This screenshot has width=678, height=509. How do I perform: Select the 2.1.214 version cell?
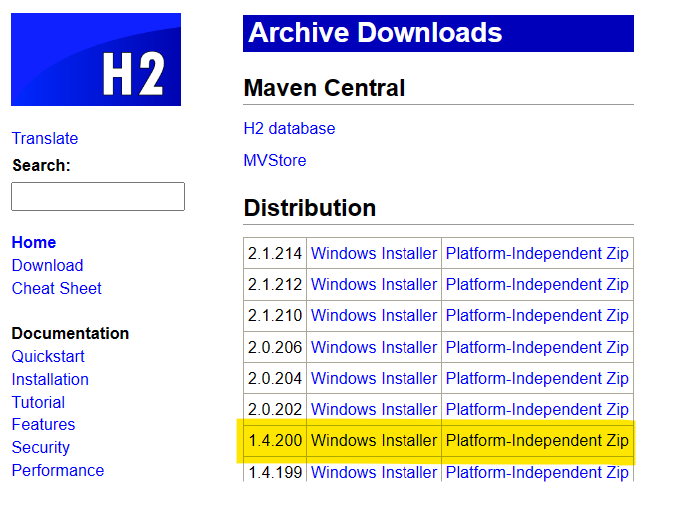click(275, 253)
